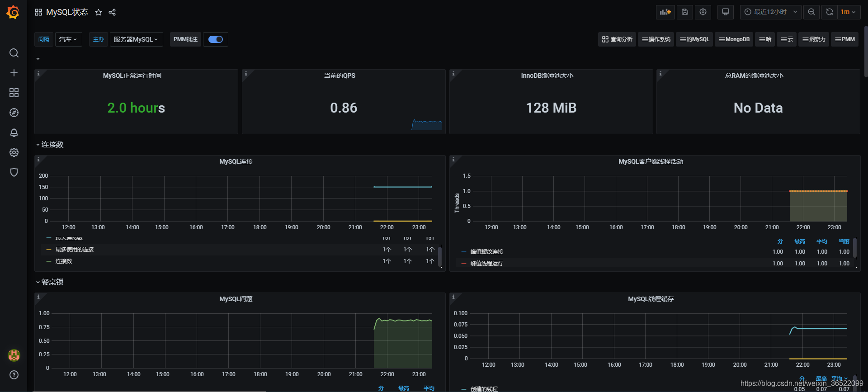Open the 查询分析 dashboard link
Image resolution: width=868 pixels, height=392 pixels.
617,39
